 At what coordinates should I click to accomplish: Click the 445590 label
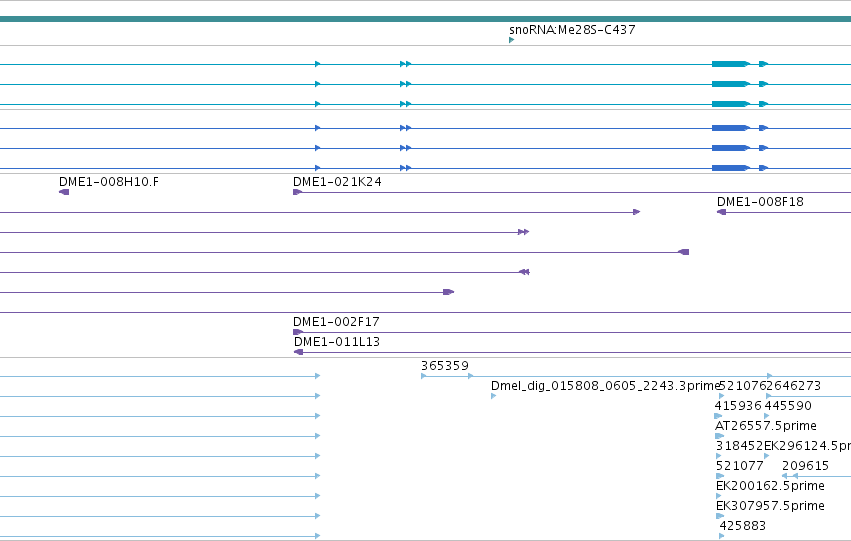tap(788, 406)
